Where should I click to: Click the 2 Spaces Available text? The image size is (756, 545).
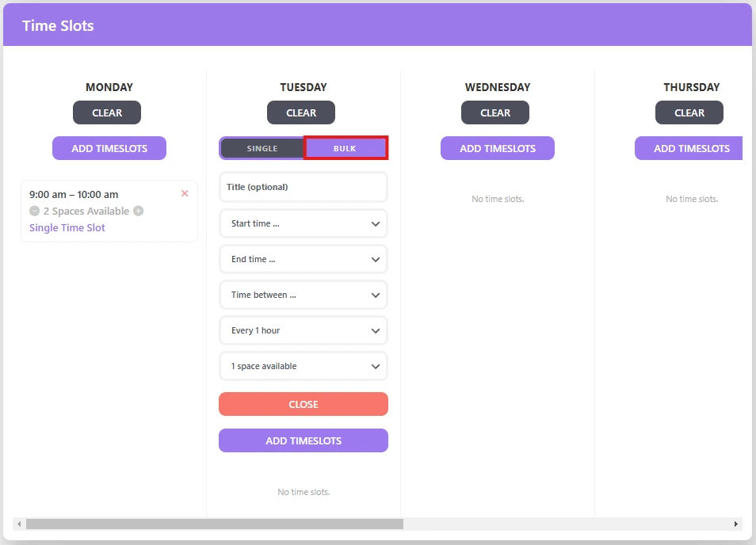coord(86,211)
